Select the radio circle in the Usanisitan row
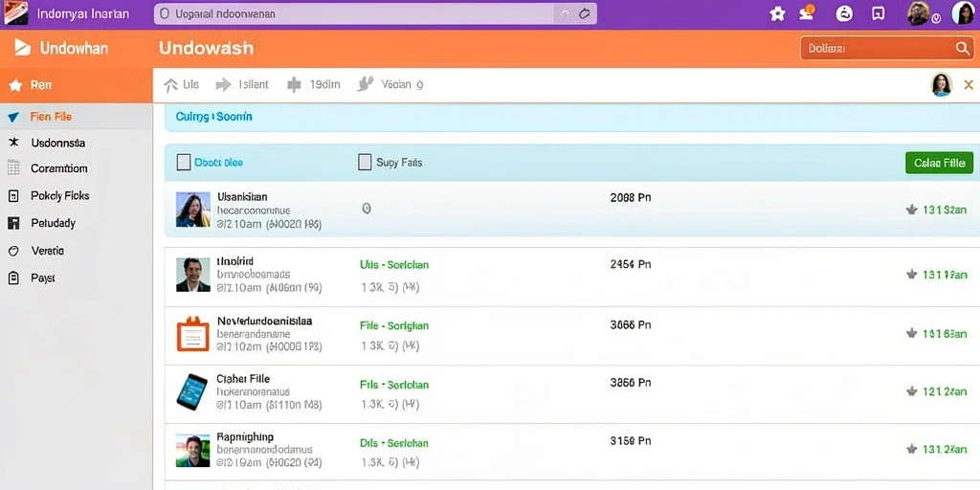The image size is (980, 490). (367, 209)
